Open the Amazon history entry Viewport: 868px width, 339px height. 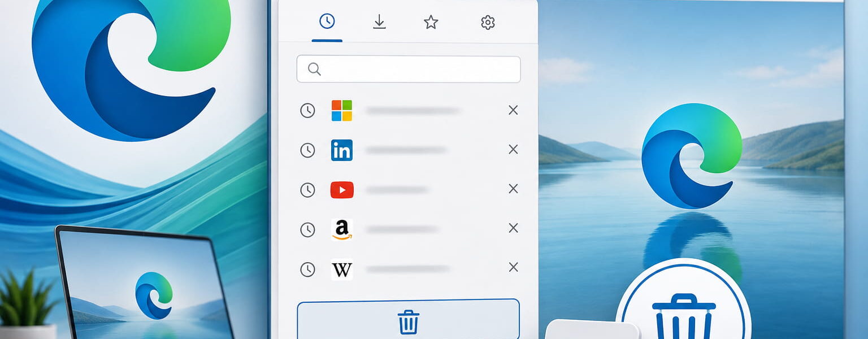coord(409,229)
